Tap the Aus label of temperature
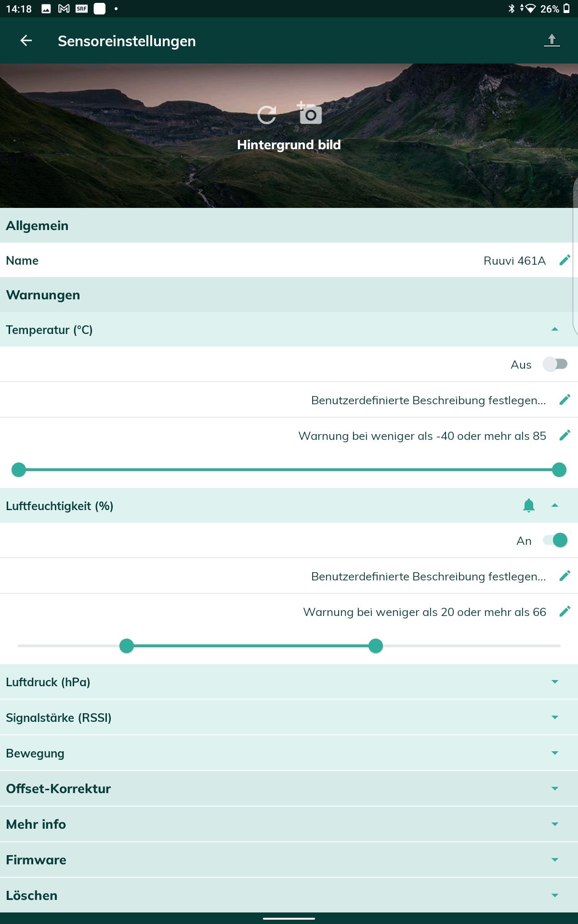 [x=521, y=365]
